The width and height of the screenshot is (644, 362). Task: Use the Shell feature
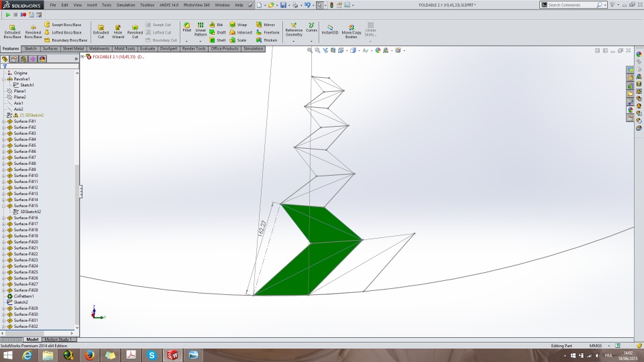[x=217, y=40]
